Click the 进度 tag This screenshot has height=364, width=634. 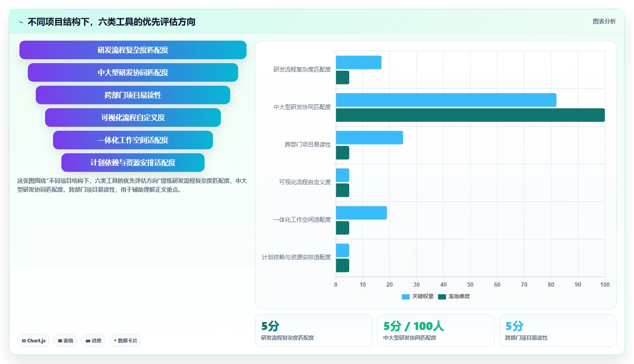(93, 341)
